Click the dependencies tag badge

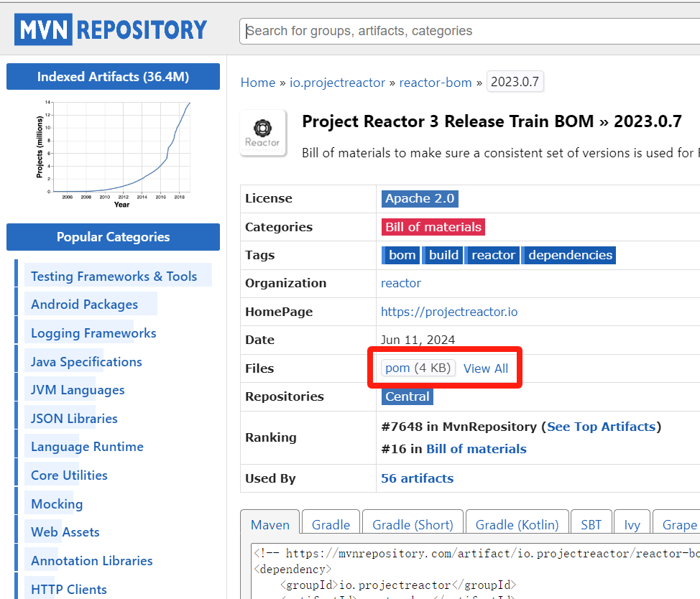pyautogui.click(x=568, y=255)
